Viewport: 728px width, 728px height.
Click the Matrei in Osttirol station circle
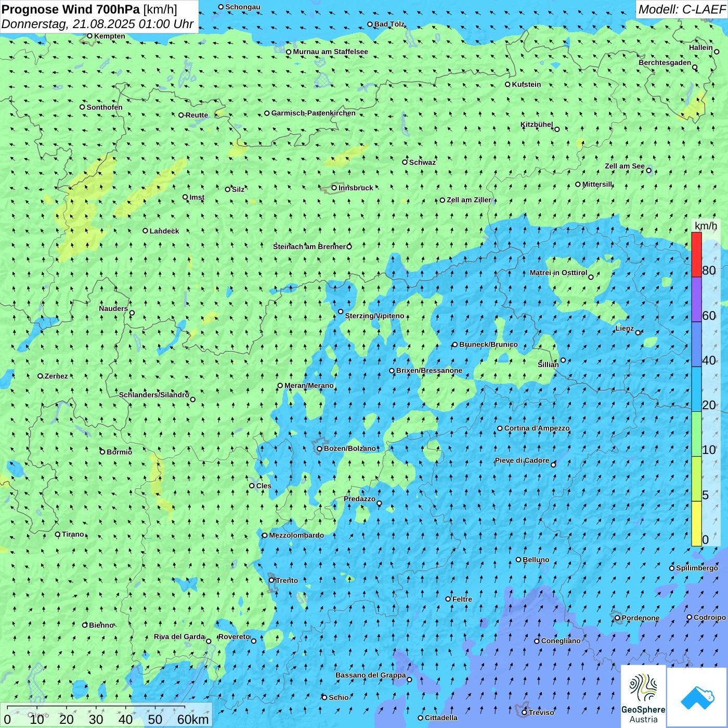[591, 277]
